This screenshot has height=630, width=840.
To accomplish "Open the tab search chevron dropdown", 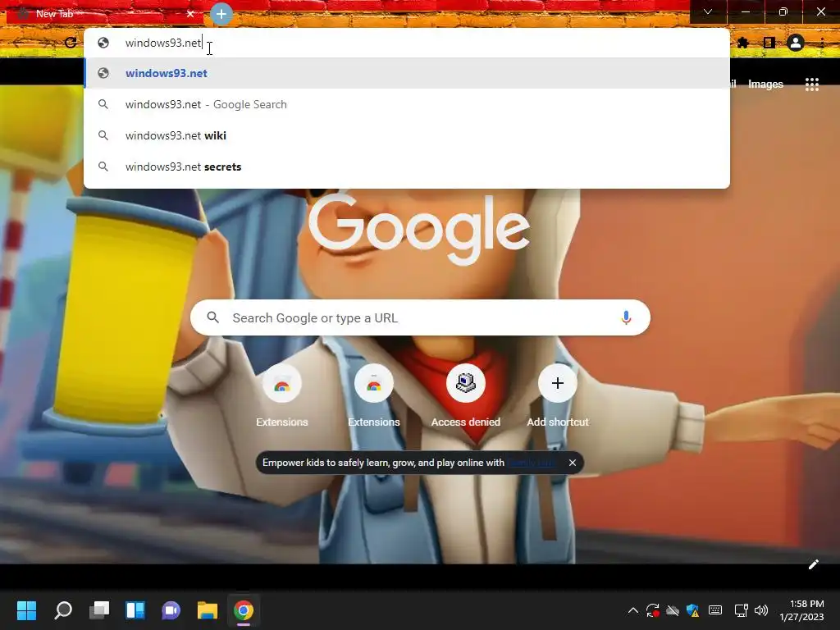I will pos(708,11).
